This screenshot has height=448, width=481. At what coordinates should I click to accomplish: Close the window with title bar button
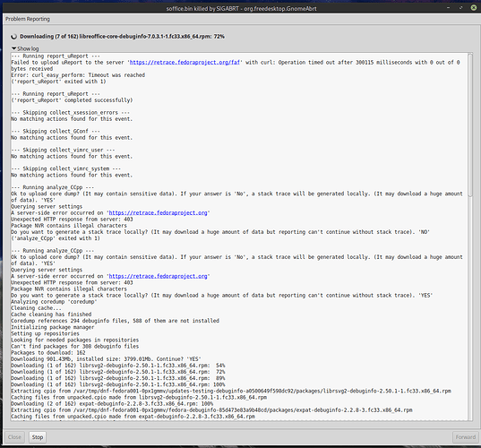[x=474, y=8]
